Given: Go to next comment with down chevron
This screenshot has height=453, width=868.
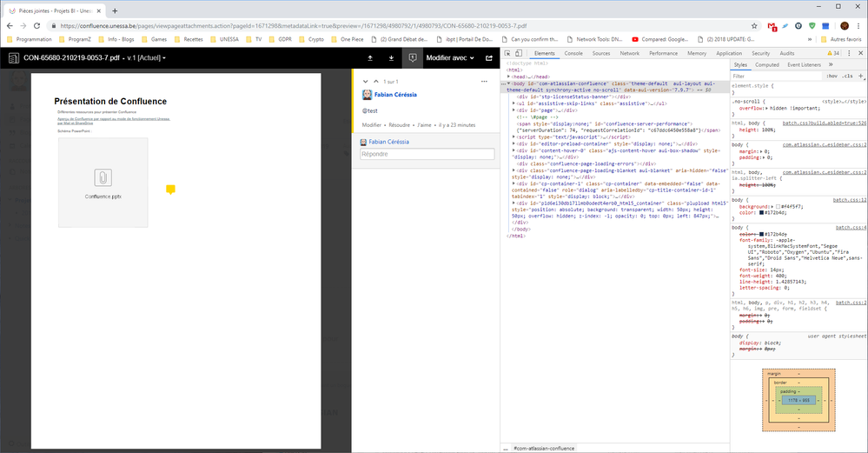Looking at the screenshot, I should click(365, 82).
